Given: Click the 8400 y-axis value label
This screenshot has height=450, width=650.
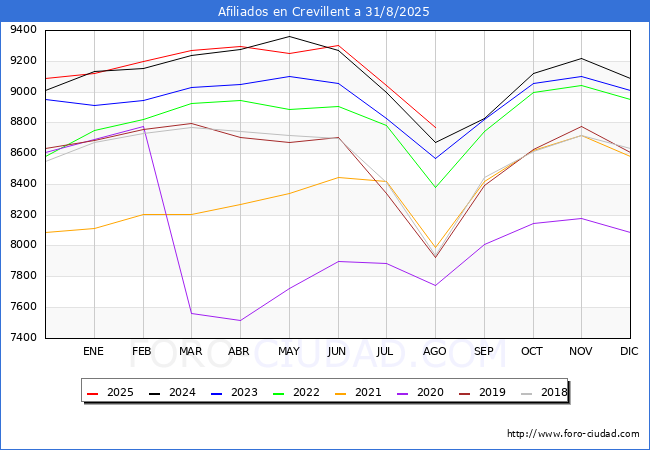Looking at the screenshot, I should pos(23,183).
